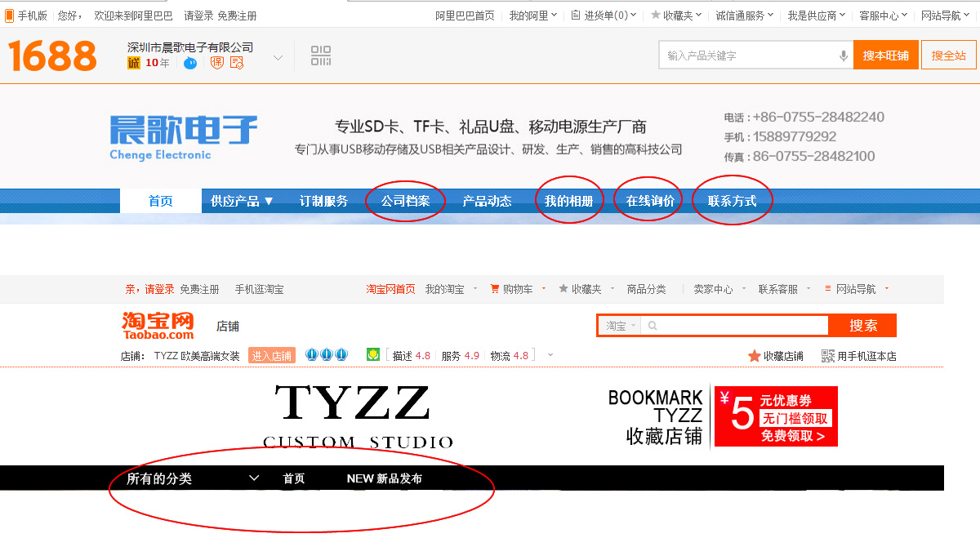Image resolution: width=980 pixels, height=547 pixels.
Task: Click the orange phone icon beside 手机版
Action: click(x=10, y=16)
